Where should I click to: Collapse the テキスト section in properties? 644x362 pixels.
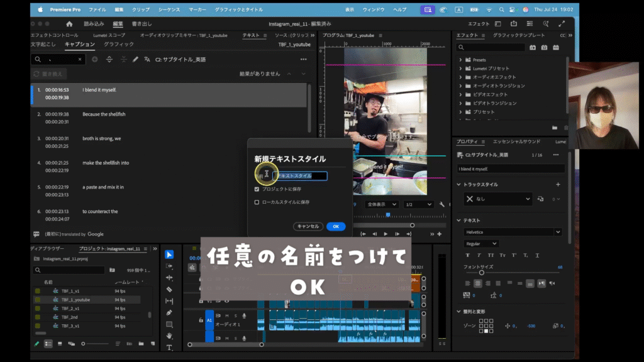click(x=458, y=221)
